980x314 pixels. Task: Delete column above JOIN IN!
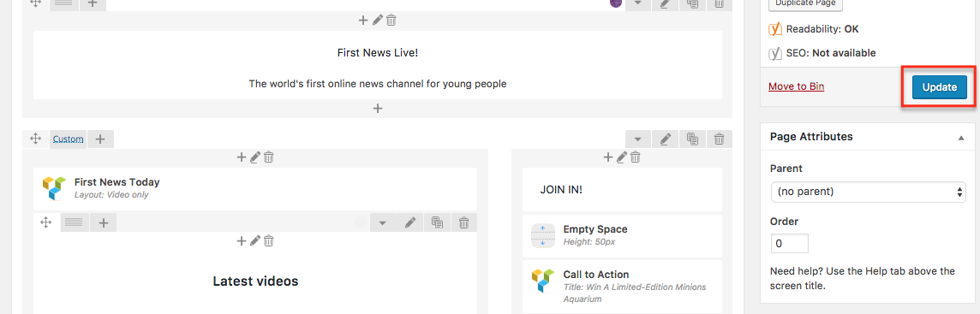[636, 157]
